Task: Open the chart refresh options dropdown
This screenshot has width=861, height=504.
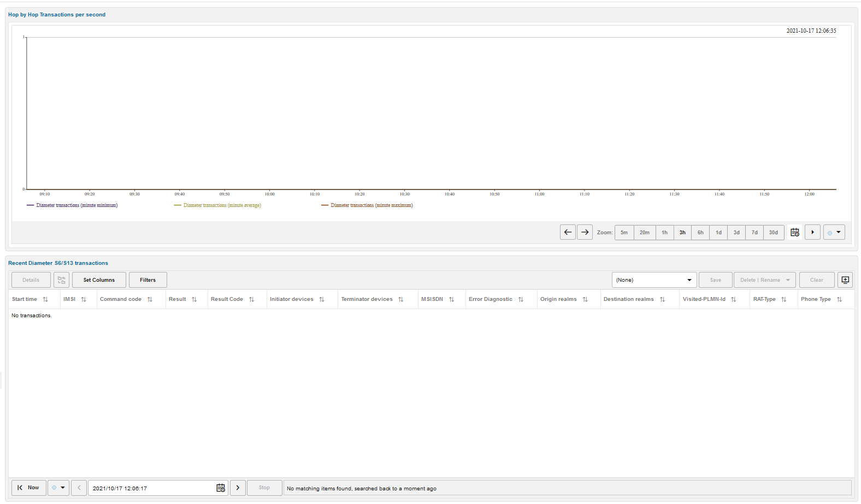Action: coord(834,232)
